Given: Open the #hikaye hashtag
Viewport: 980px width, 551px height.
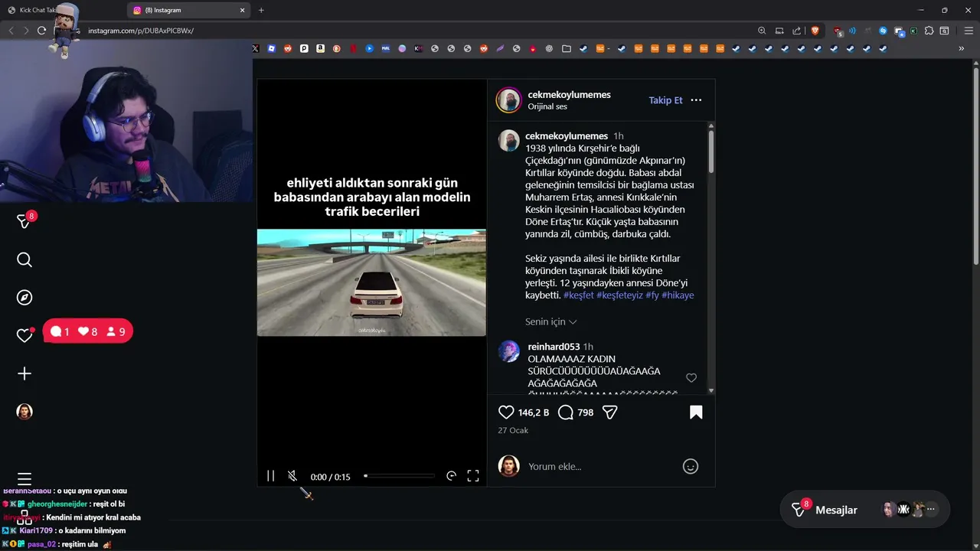Looking at the screenshot, I should [678, 295].
